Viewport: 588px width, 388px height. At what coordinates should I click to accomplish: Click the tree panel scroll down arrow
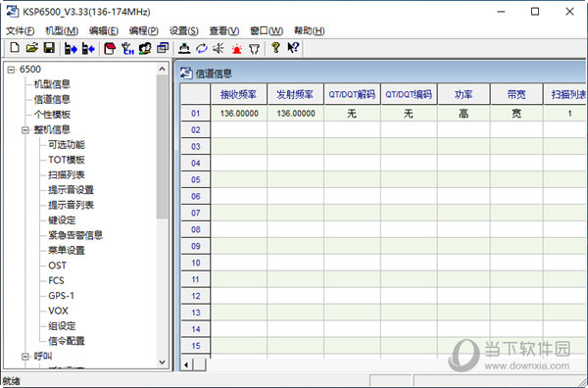162,363
